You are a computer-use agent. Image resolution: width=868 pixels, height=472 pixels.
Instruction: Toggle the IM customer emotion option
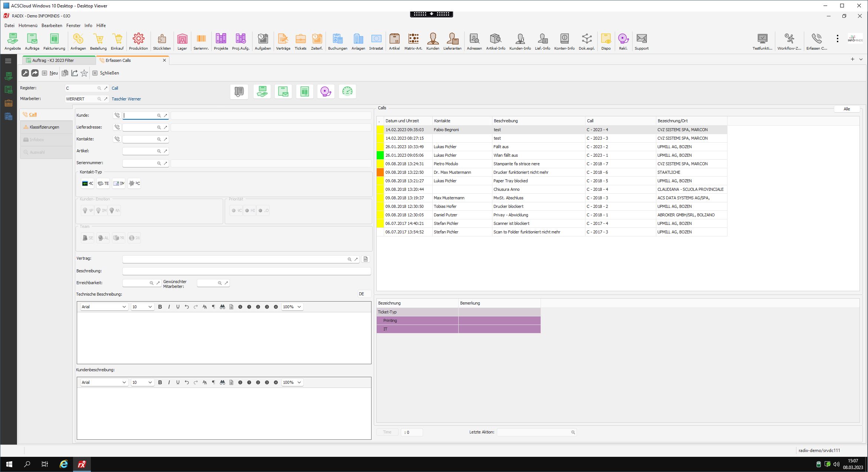pyautogui.click(x=101, y=210)
